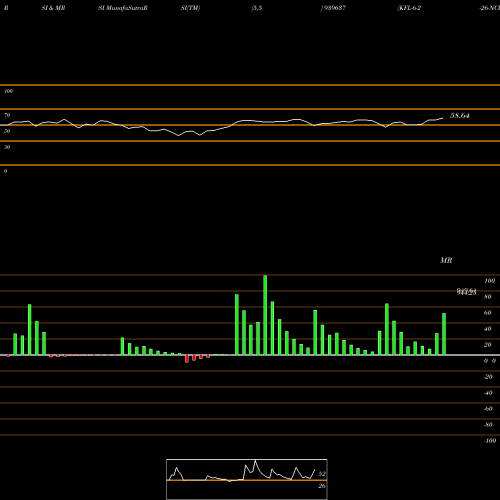Click the '(5,5' parameter text in the header

click(257, 8)
